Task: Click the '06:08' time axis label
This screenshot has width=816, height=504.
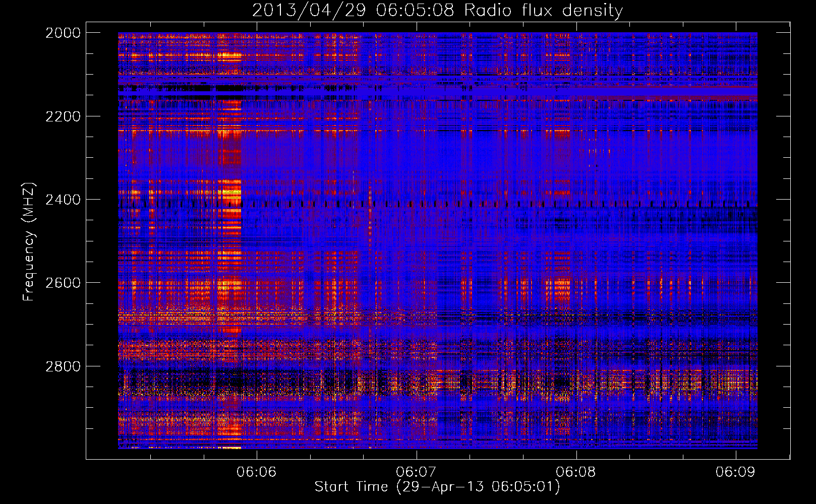Action: [x=576, y=472]
